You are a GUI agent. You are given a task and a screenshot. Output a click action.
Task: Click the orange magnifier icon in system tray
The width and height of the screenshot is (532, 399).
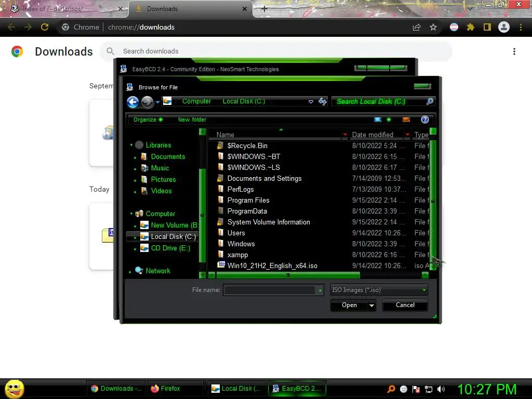tap(391, 389)
